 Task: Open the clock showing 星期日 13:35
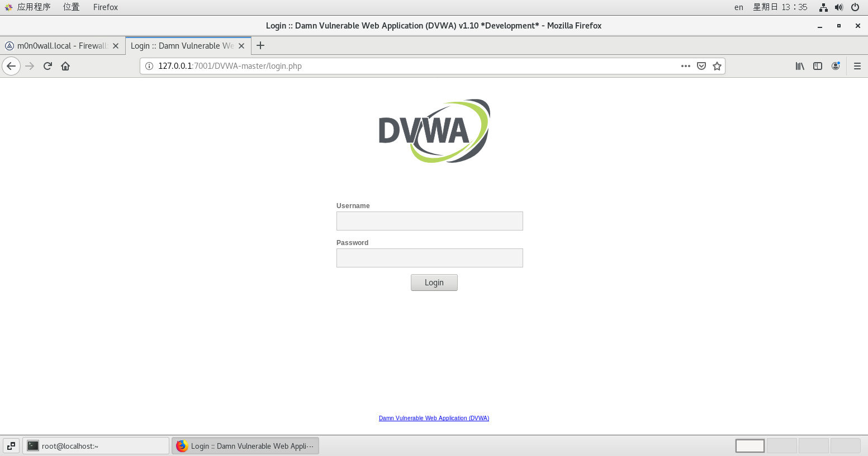(780, 7)
